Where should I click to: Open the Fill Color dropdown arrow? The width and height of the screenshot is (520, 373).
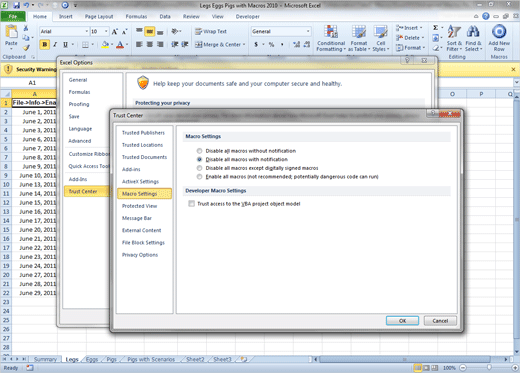click(112, 44)
